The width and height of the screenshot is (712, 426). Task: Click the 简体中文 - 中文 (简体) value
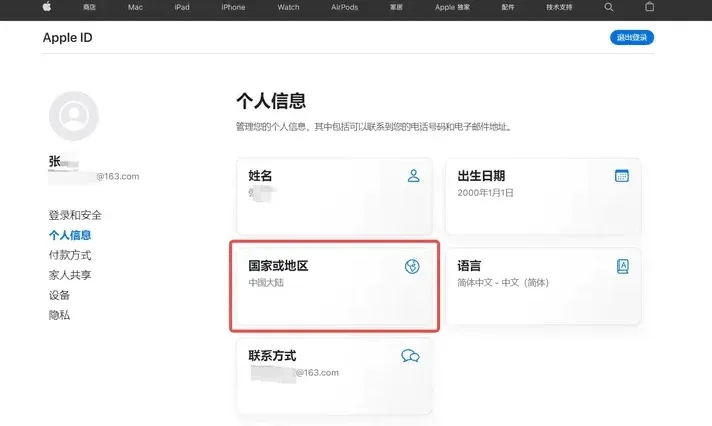(503, 282)
